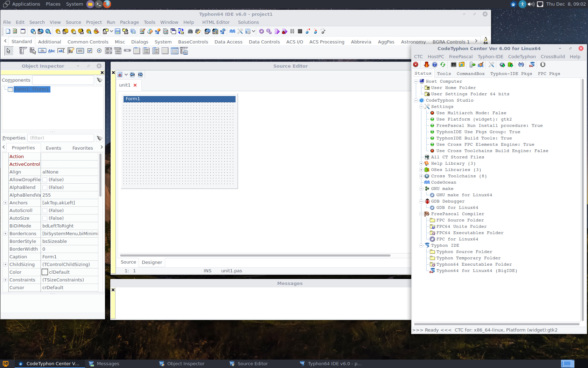Expand Help Library node in Status tree

pyautogui.click(x=421, y=164)
